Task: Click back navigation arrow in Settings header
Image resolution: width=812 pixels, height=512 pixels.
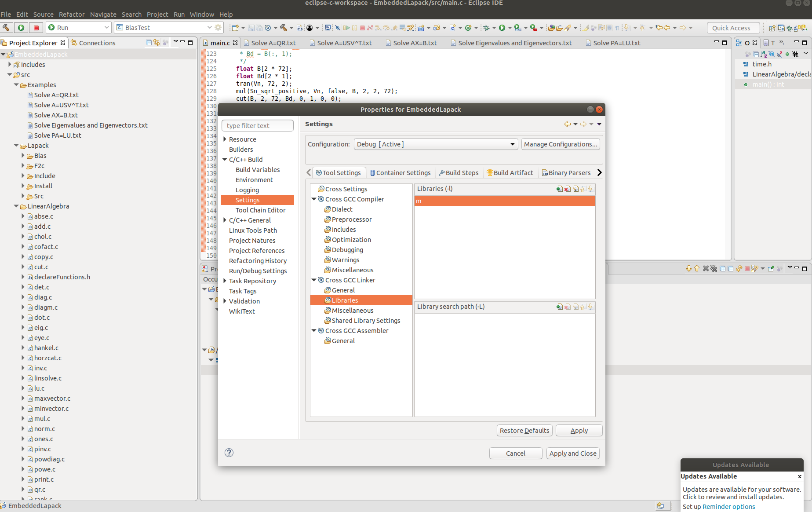Action: 568,124
